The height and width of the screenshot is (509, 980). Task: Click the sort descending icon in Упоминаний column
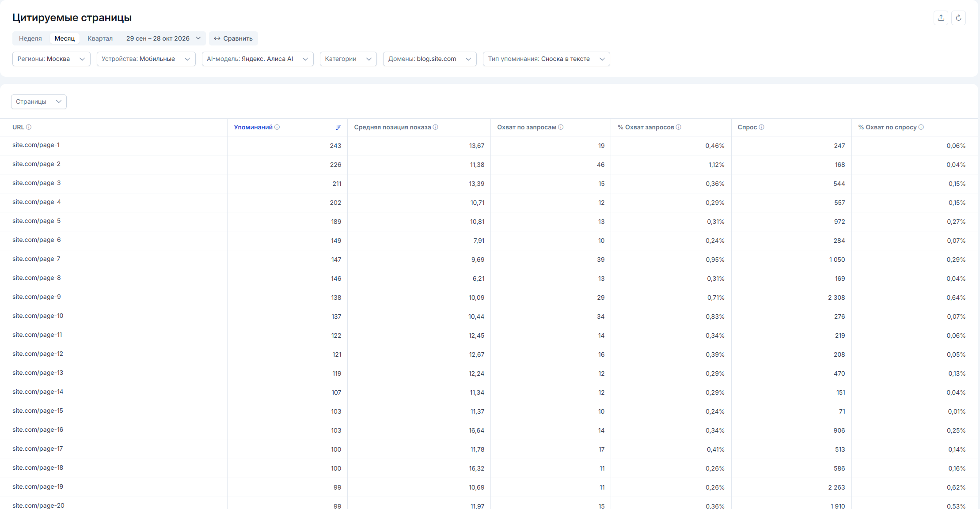338,127
